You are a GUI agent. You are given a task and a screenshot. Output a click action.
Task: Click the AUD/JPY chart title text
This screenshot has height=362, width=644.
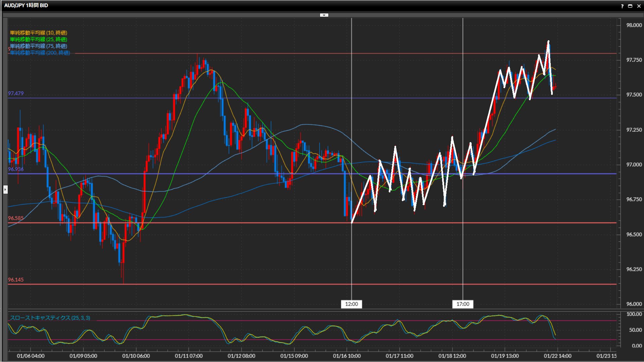click(26, 5)
